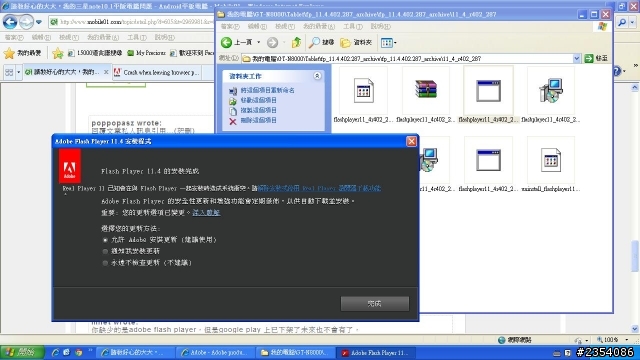This screenshot has width=640, height=360.
Task: Expand the IE command bar overflow chevron
Action: (636, 65)
